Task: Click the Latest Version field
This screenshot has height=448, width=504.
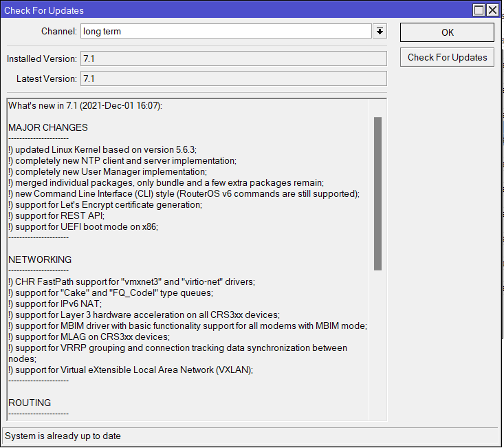Action: click(233, 78)
